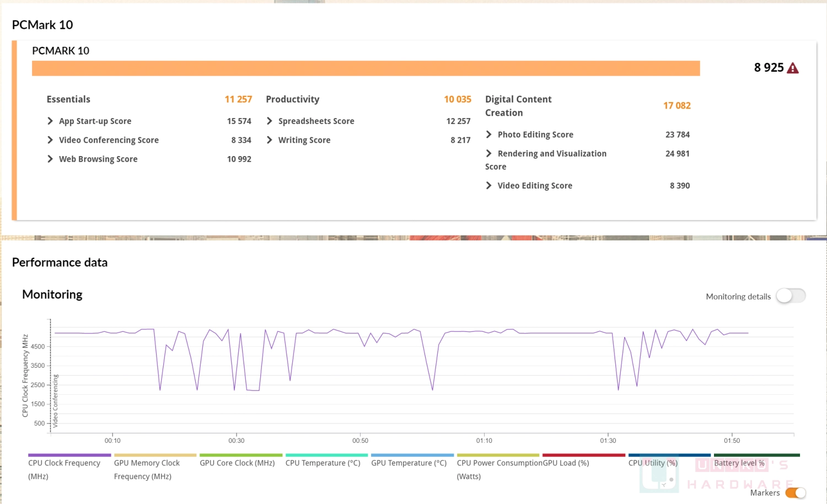Screen dimensions: 827x504
Task: Click the Photo Editing value 23 784
Action: click(678, 135)
